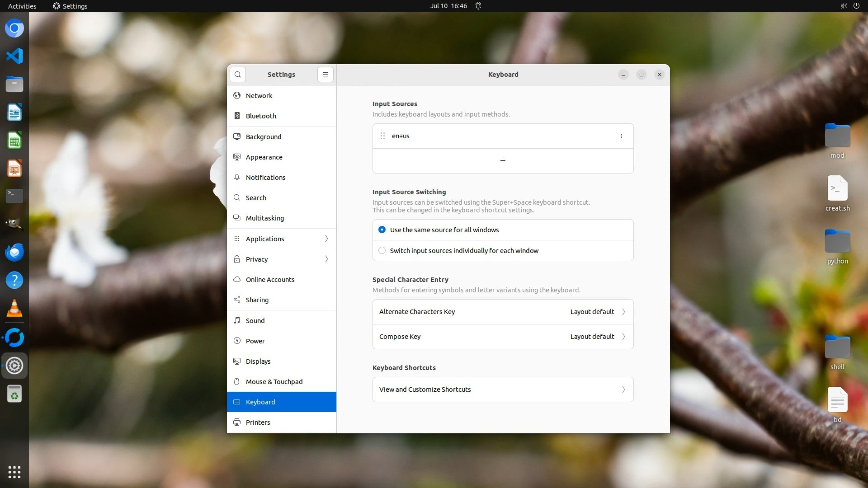This screenshot has width=868, height=488.
Task: Open the en+us three-dot options menu
Action: tap(621, 136)
